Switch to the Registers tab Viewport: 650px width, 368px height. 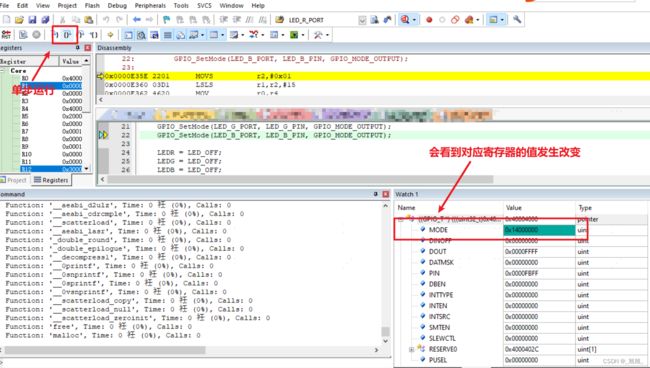point(51,180)
